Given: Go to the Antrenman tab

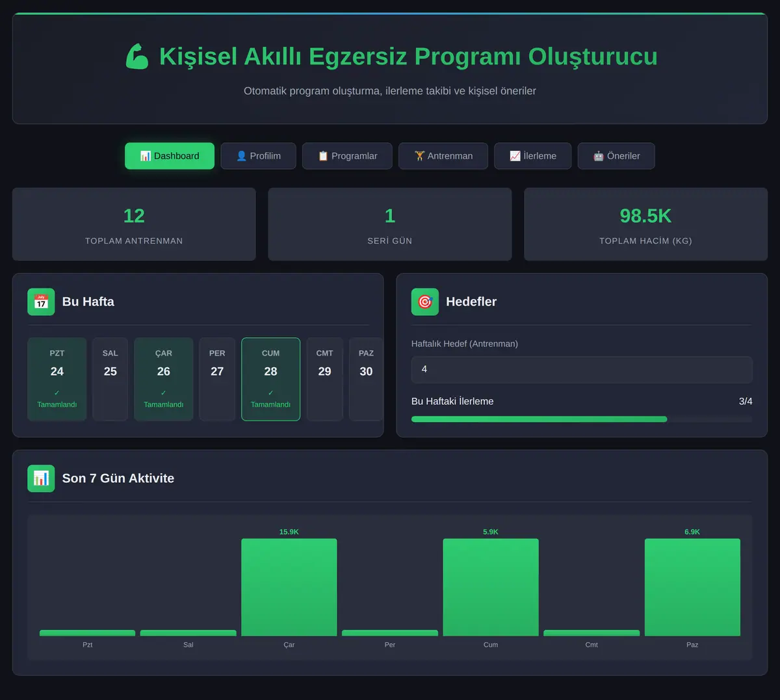Looking at the screenshot, I should coord(443,156).
